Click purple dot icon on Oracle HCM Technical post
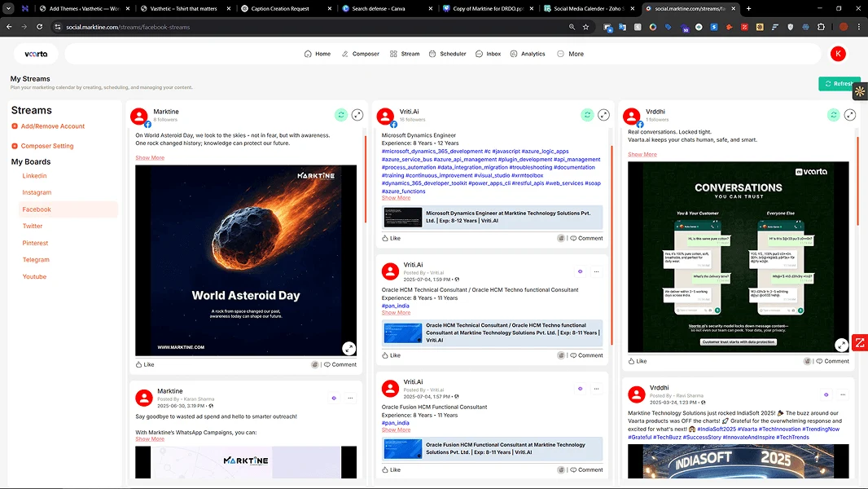Image resolution: width=868 pixels, height=489 pixels. [x=580, y=272]
